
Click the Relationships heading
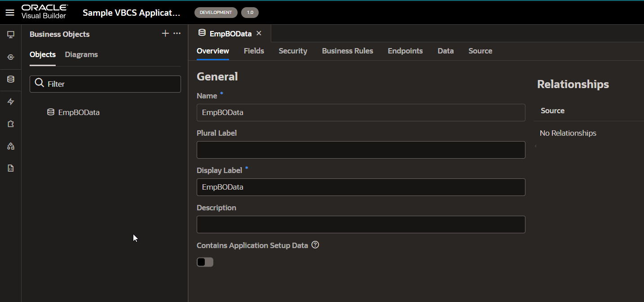click(573, 84)
